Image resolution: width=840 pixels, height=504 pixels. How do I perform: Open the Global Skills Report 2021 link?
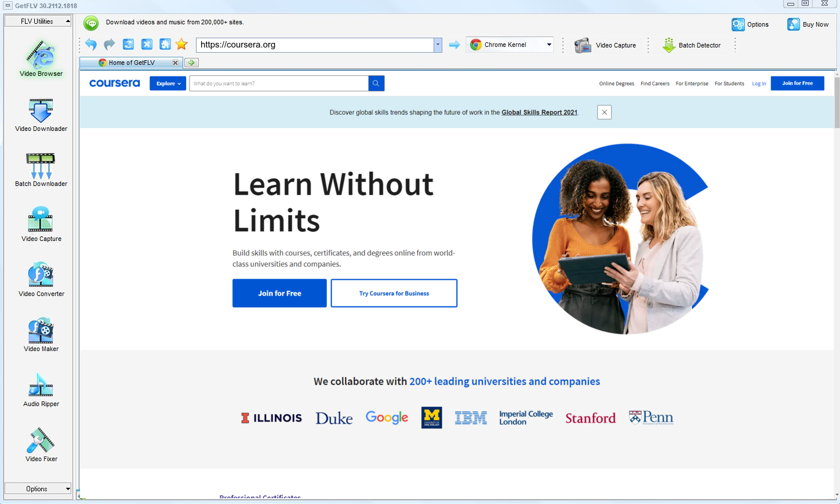(539, 112)
